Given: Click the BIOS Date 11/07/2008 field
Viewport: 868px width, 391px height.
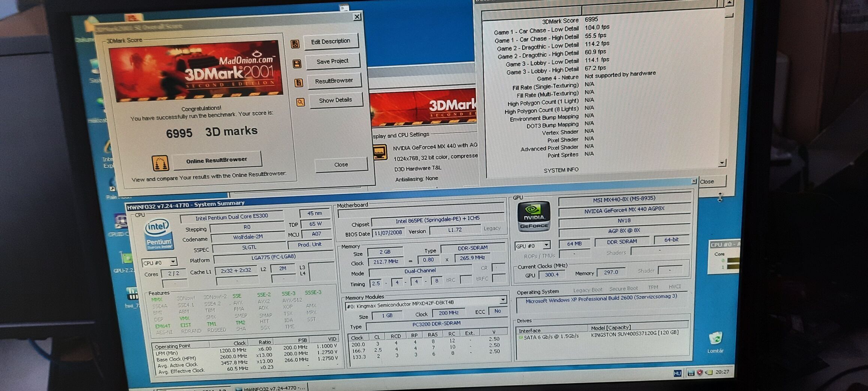Looking at the screenshot, I should click(388, 233).
